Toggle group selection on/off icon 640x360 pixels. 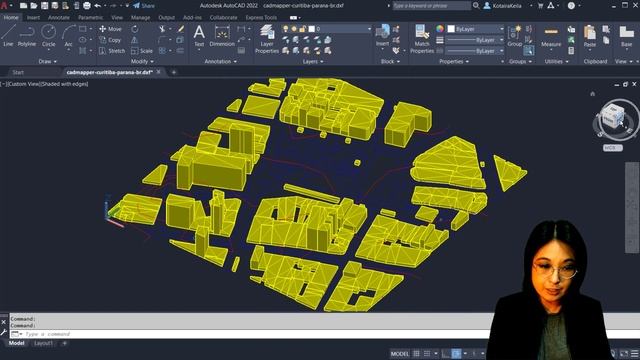tap(529, 51)
